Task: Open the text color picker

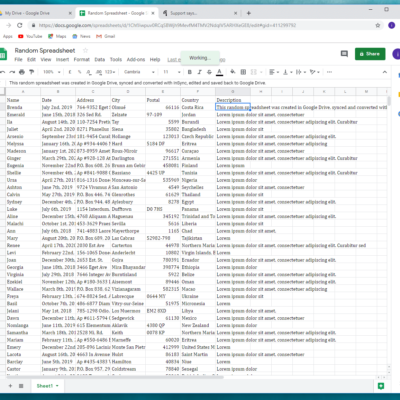Action: [x=219, y=72]
